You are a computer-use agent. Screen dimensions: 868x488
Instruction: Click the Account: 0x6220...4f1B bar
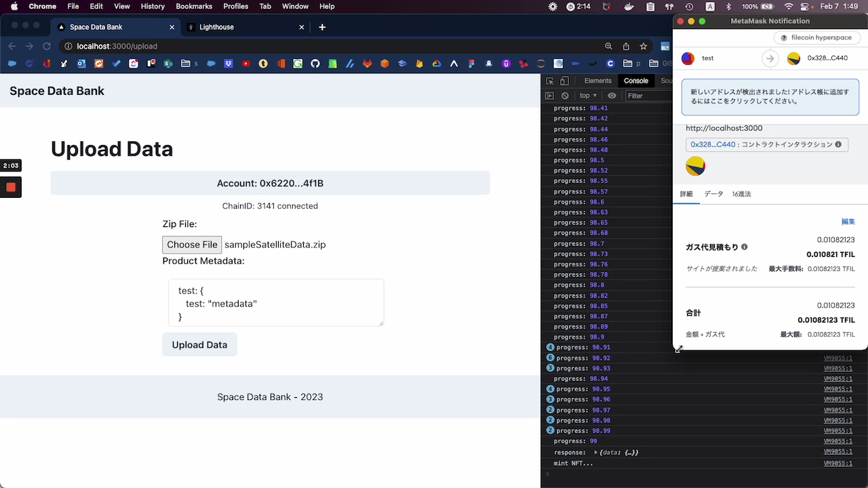(x=270, y=183)
